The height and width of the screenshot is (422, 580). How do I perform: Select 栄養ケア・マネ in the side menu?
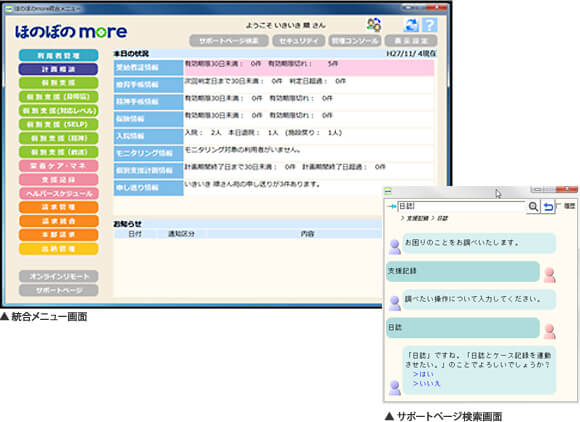tap(58, 166)
